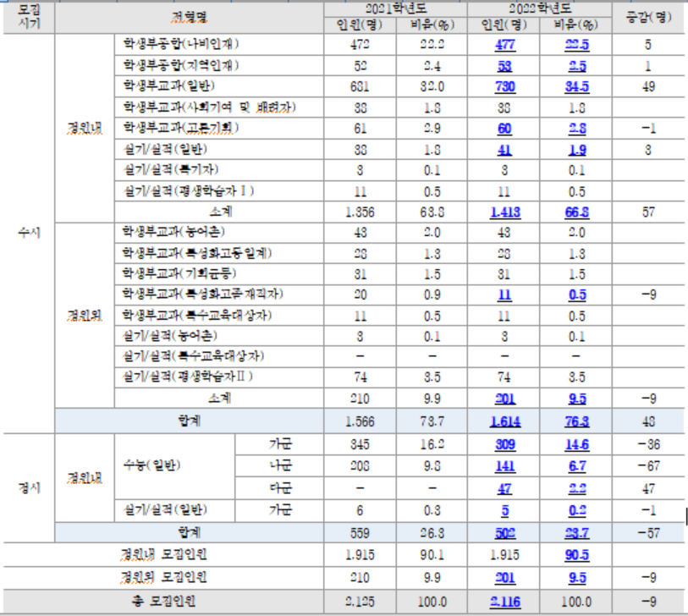Select the underlined '34.5' ratio

[577, 86]
